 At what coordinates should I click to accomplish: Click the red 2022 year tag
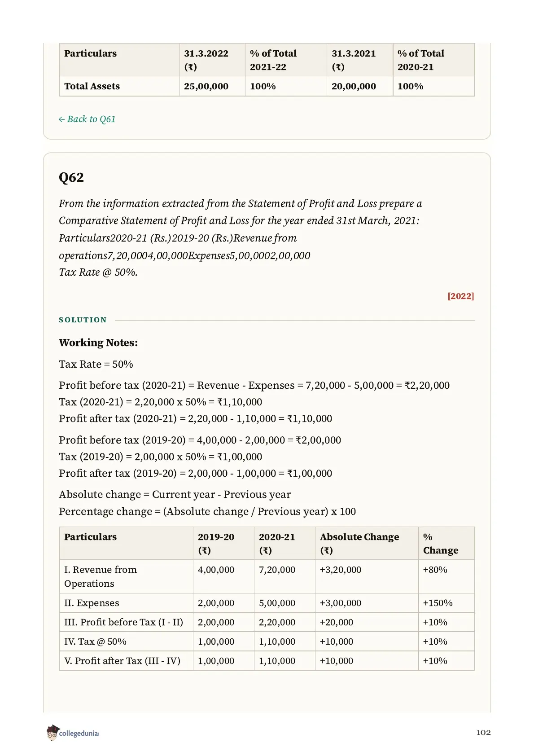pyautogui.click(x=460, y=296)
